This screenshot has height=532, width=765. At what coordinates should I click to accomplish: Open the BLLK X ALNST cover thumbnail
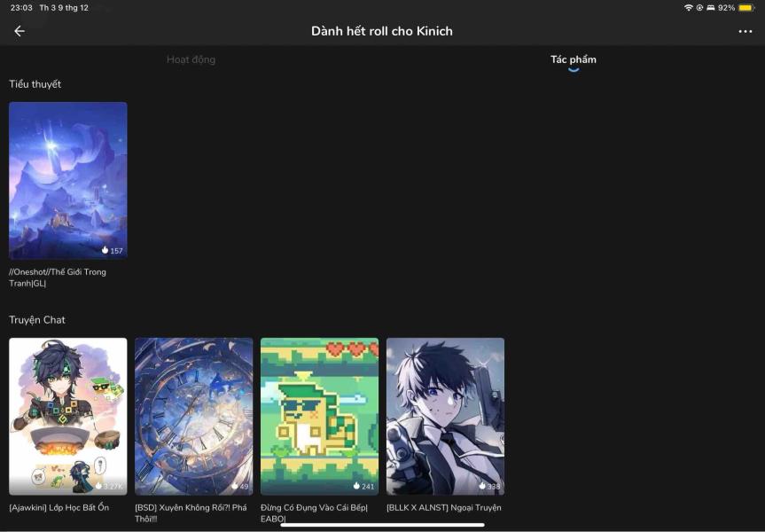pyautogui.click(x=445, y=417)
